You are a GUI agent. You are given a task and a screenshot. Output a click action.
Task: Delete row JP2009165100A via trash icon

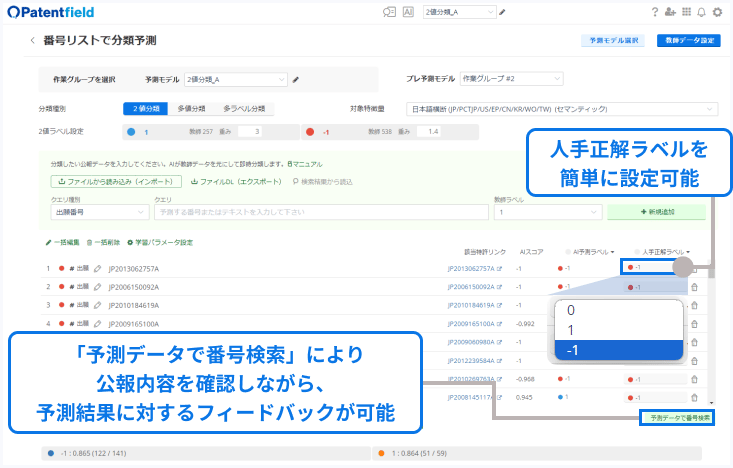click(x=695, y=324)
